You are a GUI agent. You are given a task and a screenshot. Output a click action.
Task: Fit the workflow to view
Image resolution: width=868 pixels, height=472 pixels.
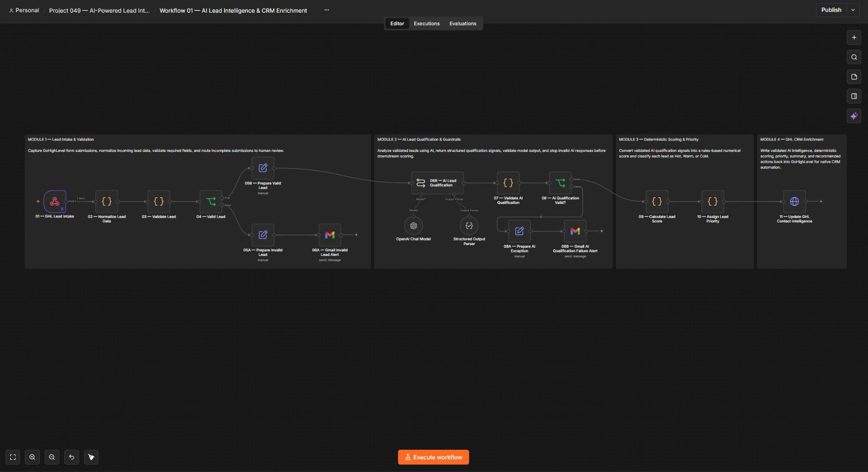click(13, 457)
